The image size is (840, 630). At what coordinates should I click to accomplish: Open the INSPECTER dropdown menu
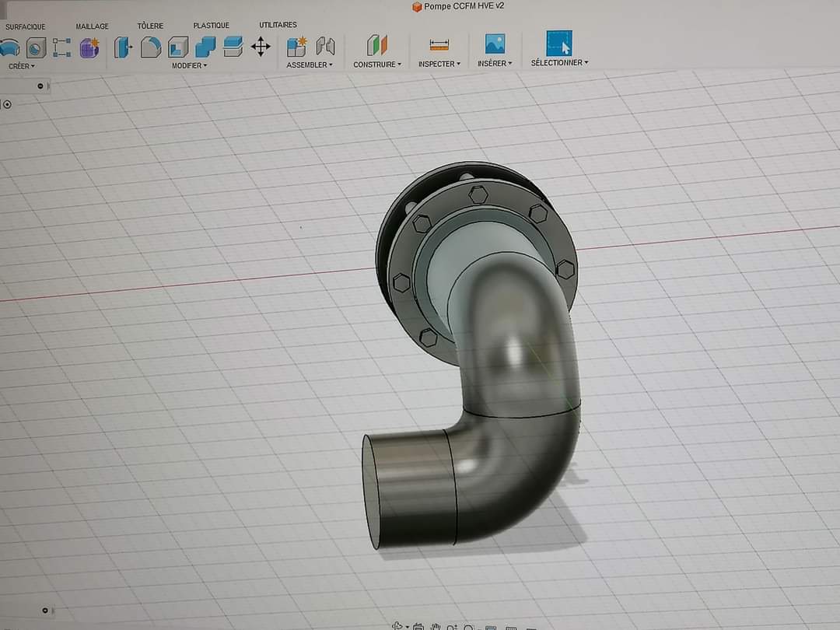[x=439, y=64]
